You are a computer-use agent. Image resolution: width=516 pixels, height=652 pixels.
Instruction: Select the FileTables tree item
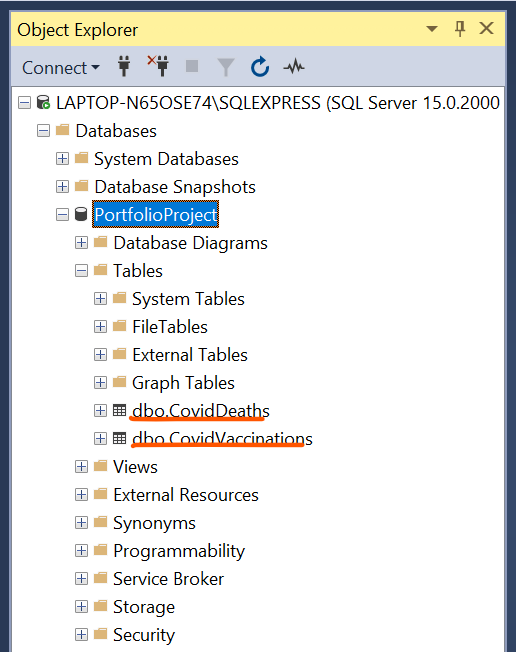(x=170, y=327)
